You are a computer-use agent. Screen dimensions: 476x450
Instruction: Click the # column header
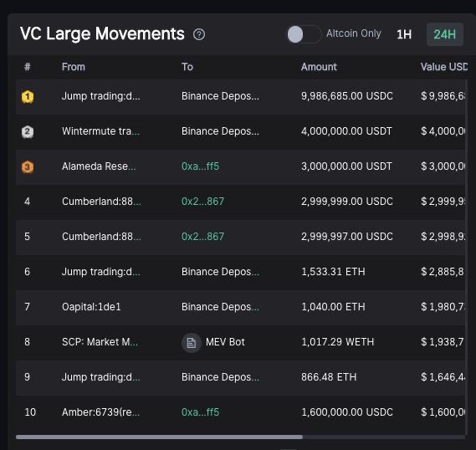[28, 67]
